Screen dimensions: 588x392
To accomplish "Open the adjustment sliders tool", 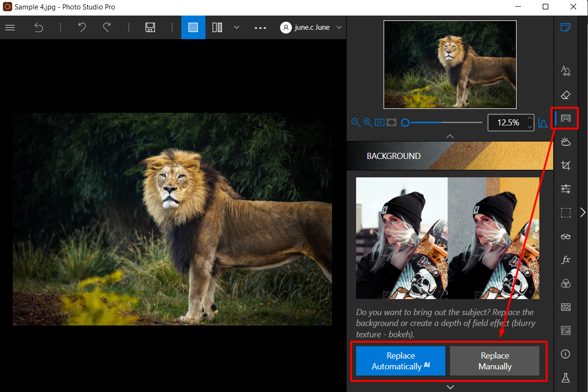I will coord(566,189).
